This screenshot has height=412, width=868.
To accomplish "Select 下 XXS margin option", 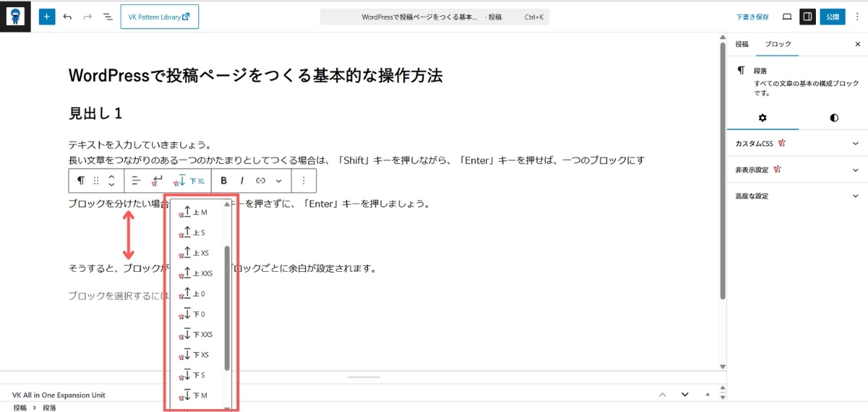I will (195, 335).
